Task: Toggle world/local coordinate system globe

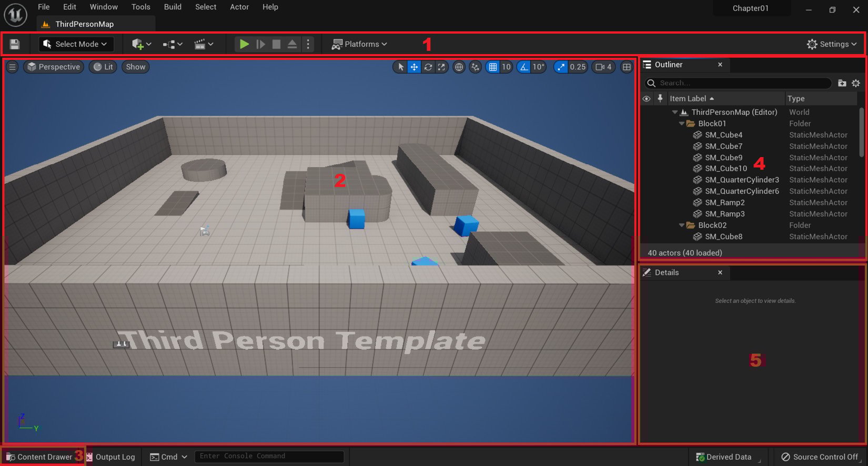Action: coord(459,67)
